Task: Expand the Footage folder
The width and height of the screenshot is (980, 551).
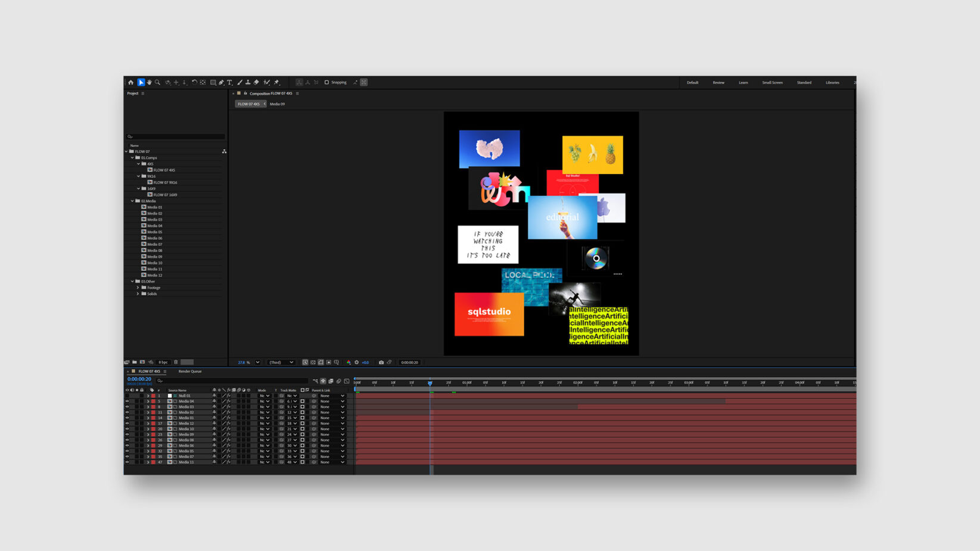Action: click(x=138, y=288)
